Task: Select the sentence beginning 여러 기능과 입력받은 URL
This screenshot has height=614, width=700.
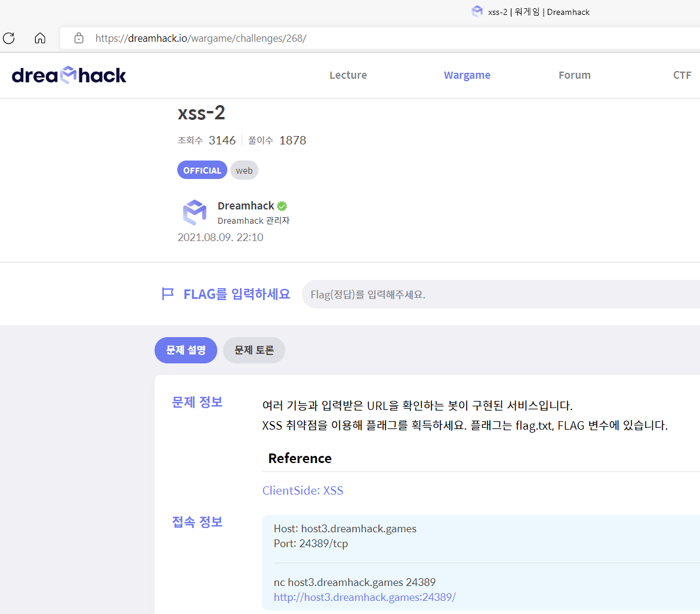Action: (417, 406)
